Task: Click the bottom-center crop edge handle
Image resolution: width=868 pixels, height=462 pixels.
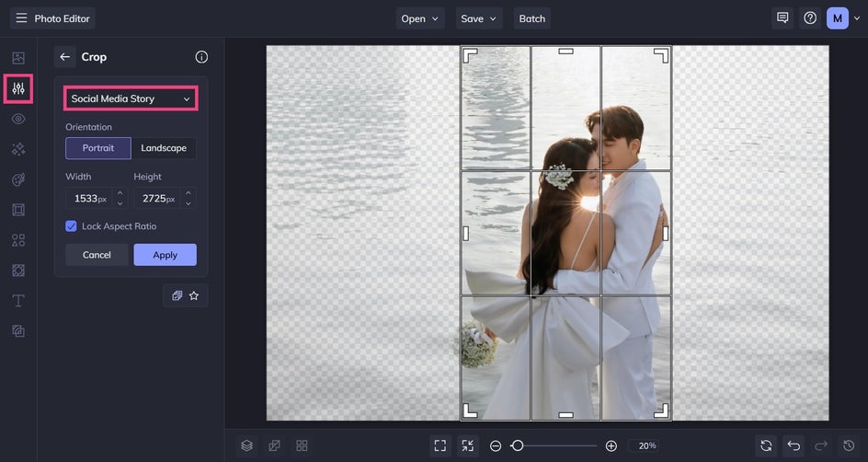Action: pos(565,415)
